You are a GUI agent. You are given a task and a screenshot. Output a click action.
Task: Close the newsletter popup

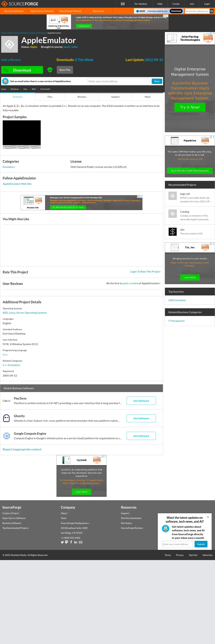tap(208, 517)
